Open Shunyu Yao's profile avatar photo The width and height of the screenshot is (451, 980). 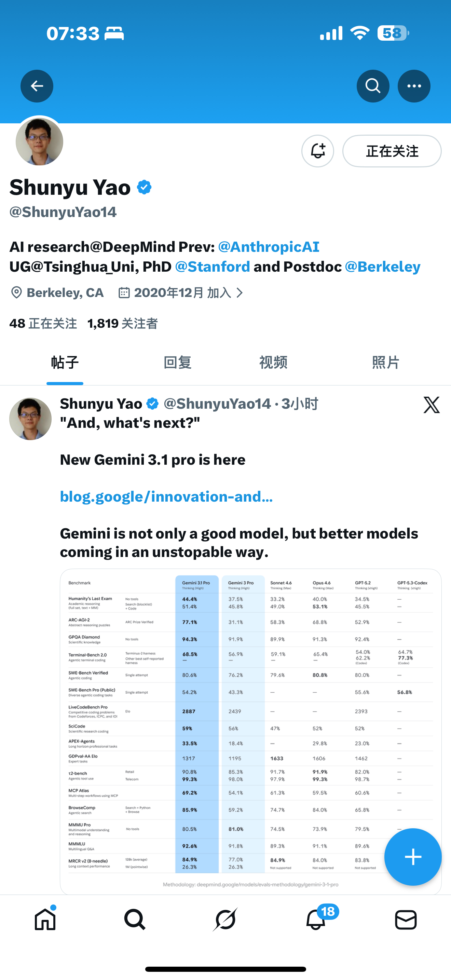(40, 141)
